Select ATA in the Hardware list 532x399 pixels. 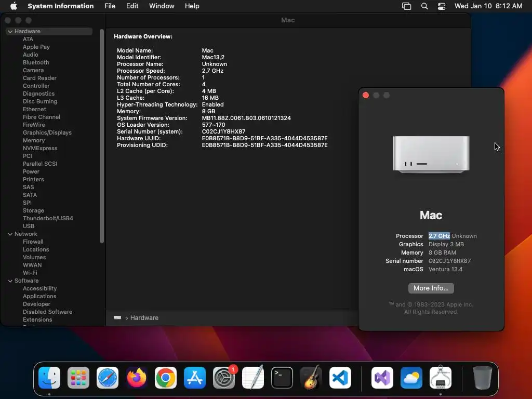click(28, 39)
